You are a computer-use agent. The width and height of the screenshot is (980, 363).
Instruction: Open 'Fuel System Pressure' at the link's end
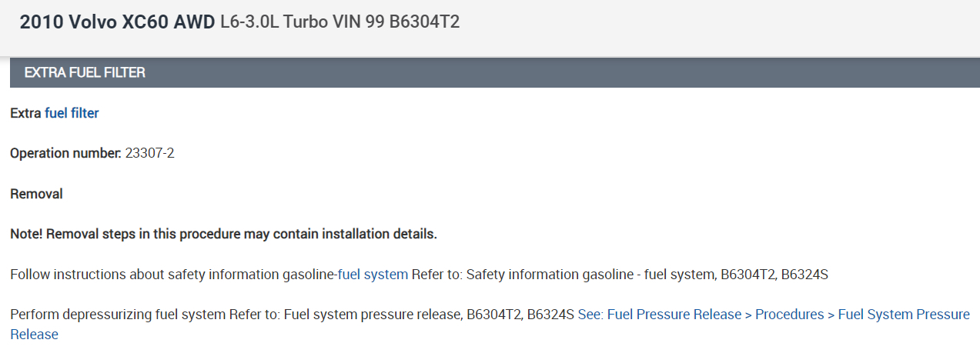903,315
